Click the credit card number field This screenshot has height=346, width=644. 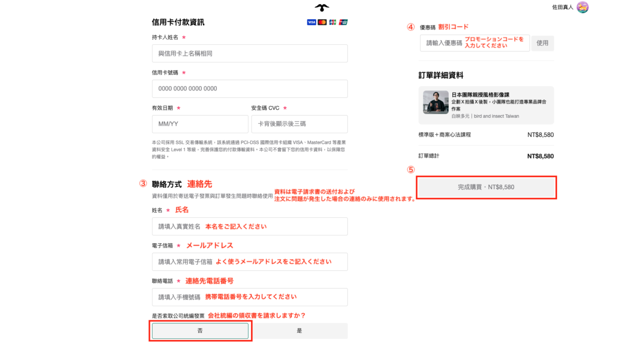coord(250,89)
